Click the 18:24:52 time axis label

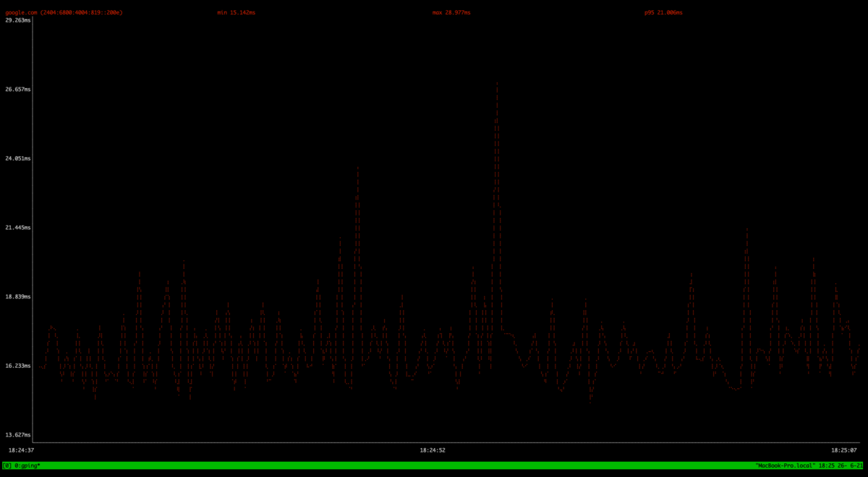pos(433,450)
